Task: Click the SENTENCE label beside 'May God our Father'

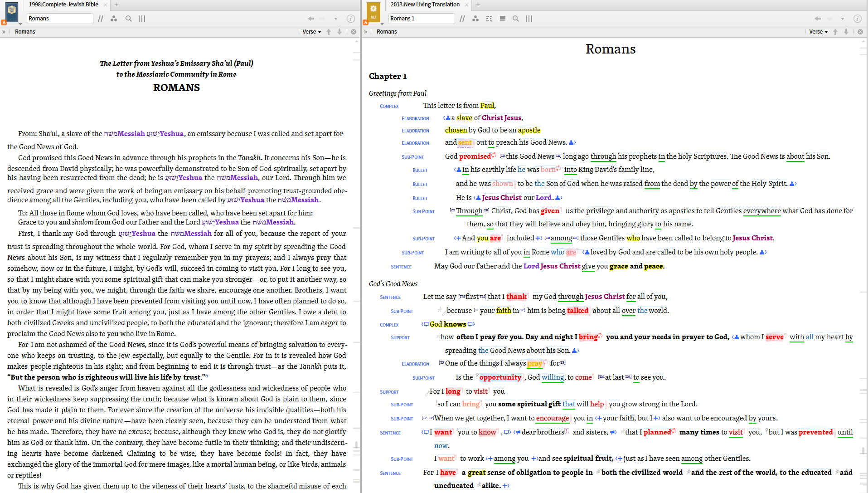Action: [401, 267]
